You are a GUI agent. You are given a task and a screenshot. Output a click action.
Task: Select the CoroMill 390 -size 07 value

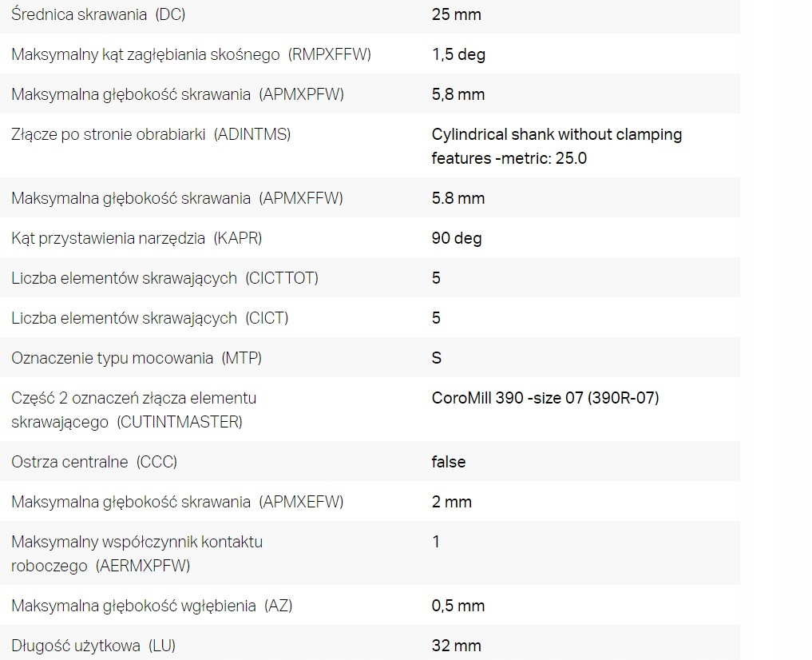[545, 398]
